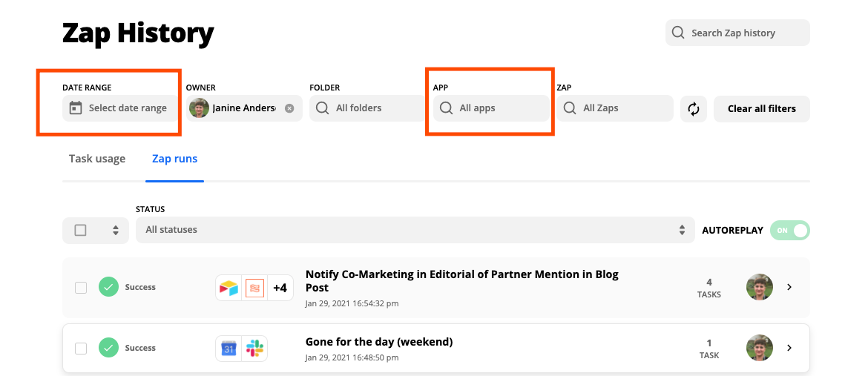Check the select-all runs checkbox

(x=81, y=231)
